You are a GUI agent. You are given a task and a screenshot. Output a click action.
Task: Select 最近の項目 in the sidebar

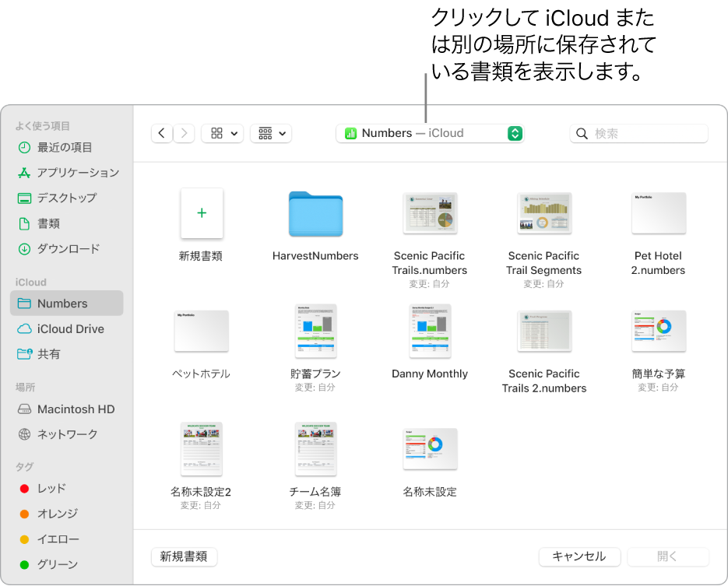coord(66,148)
